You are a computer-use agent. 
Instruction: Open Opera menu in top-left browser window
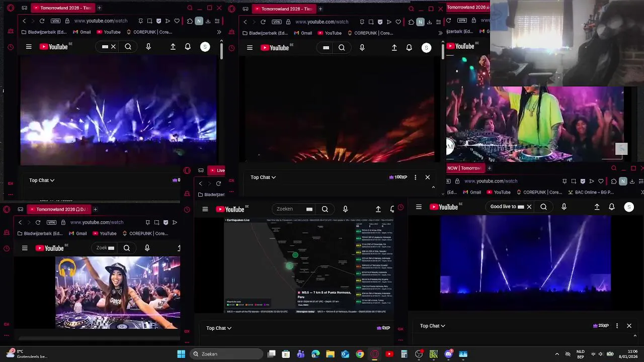click(11, 8)
